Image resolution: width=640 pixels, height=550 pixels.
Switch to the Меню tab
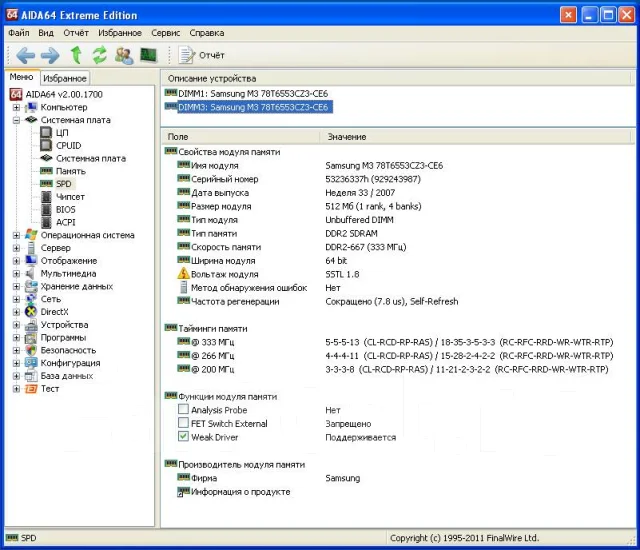click(x=21, y=77)
